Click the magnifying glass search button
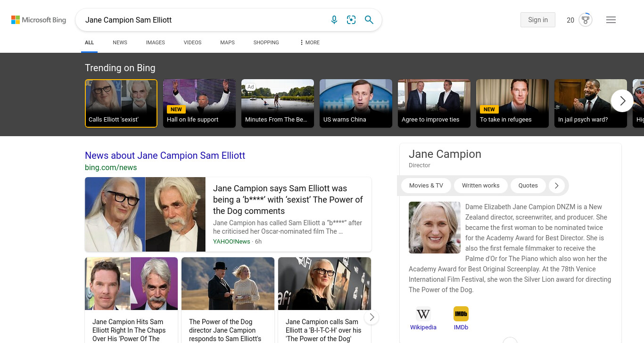644x343 pixels. (x=369, y=20)
